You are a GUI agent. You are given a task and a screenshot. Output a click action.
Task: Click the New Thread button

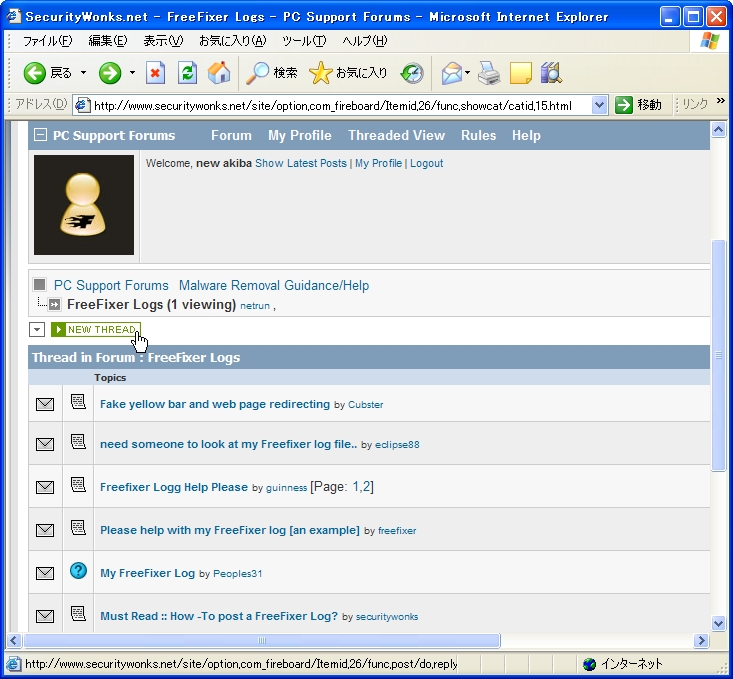96,329
